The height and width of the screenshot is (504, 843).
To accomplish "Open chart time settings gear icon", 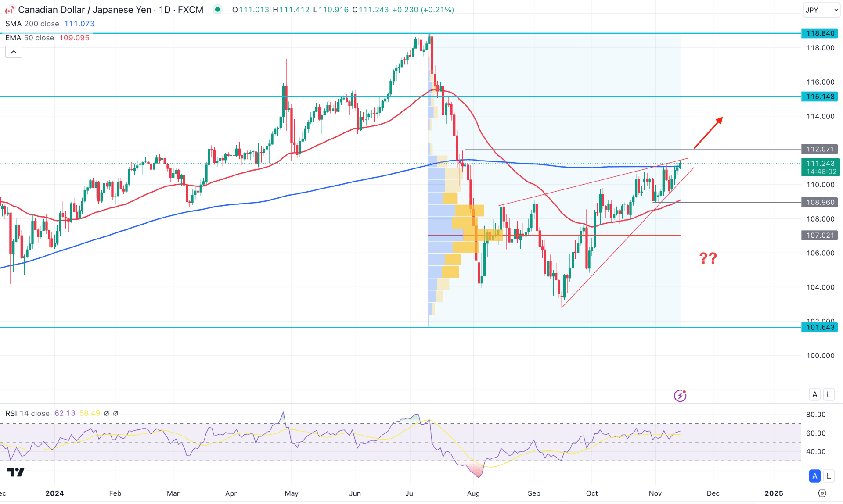I will [822, 493].
